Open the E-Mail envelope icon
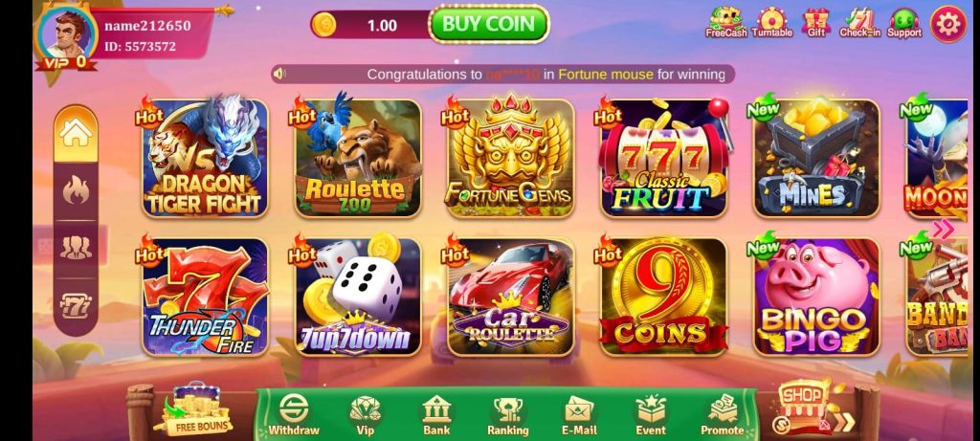 579,415
